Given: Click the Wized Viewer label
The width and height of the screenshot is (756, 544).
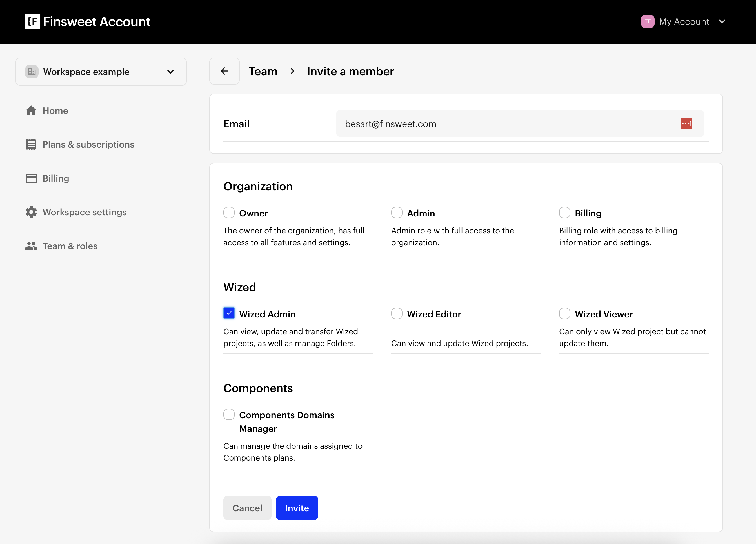Looking at the screenshot, I should tap(604, 314).
